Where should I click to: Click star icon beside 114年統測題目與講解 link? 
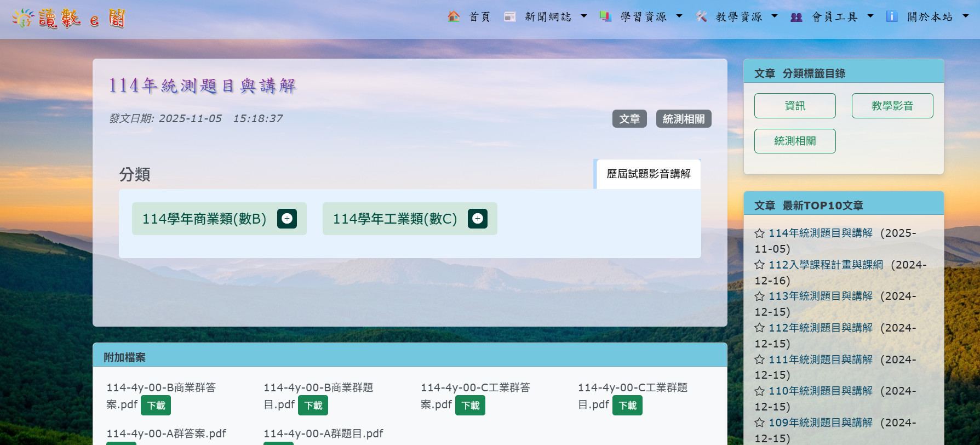(x=759, y=233)
